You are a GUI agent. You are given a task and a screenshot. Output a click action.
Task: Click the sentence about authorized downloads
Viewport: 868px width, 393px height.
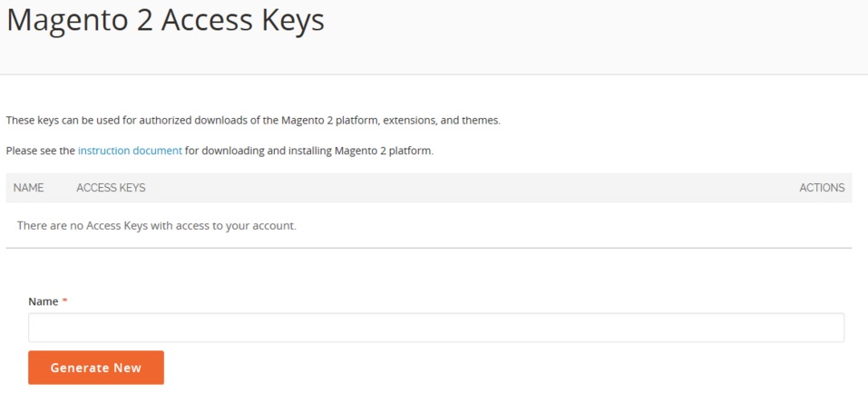pyautogui.click(x=253, y=121)
